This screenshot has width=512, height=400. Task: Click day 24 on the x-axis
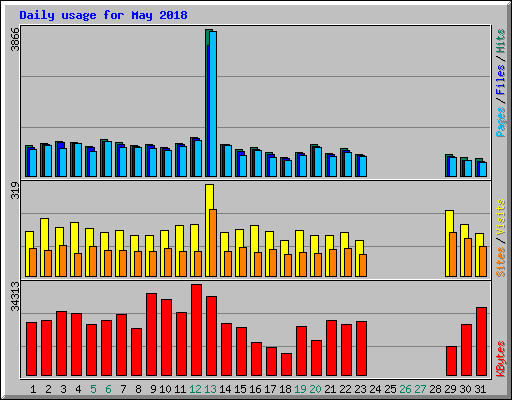[375, 389]
